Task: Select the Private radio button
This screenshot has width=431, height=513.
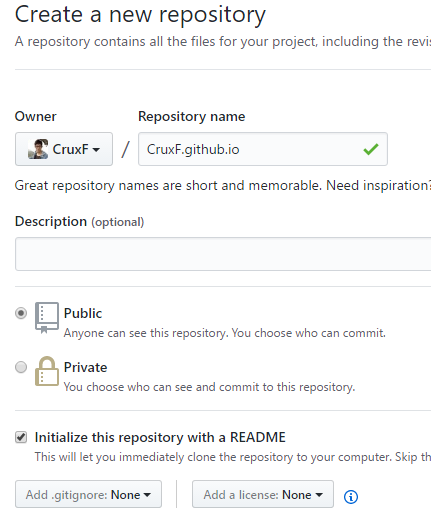Action: click(21, 367)
